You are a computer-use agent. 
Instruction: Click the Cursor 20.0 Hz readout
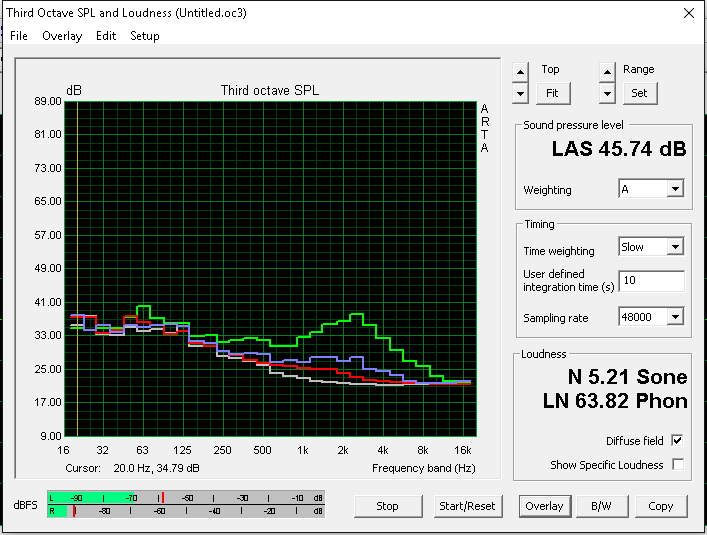tap(133, 468)
